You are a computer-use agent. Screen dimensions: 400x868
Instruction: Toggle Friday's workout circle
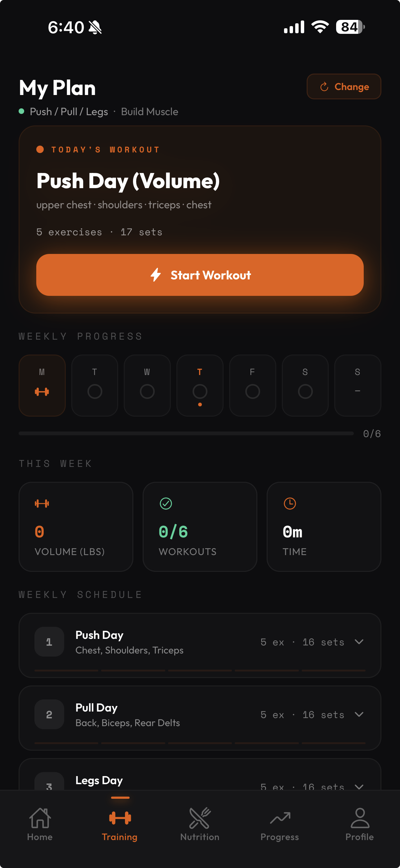252,391
